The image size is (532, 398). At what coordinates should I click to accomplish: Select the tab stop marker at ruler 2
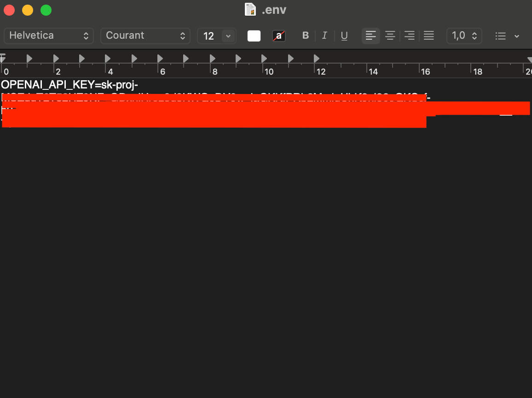(x=56, y=59)
